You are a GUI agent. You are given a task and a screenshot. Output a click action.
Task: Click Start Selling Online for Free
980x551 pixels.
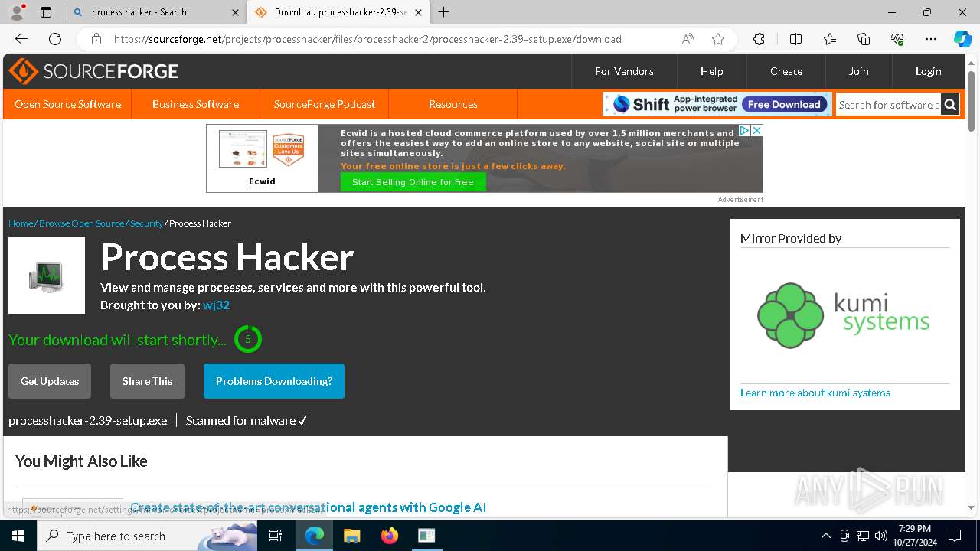tap(413, 182)
